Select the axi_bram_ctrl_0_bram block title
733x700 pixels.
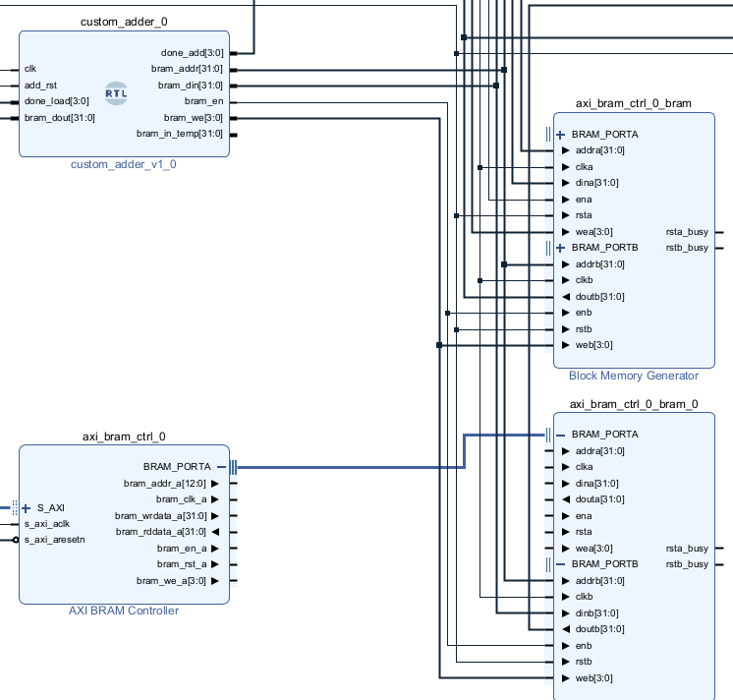tap(634, 103)
